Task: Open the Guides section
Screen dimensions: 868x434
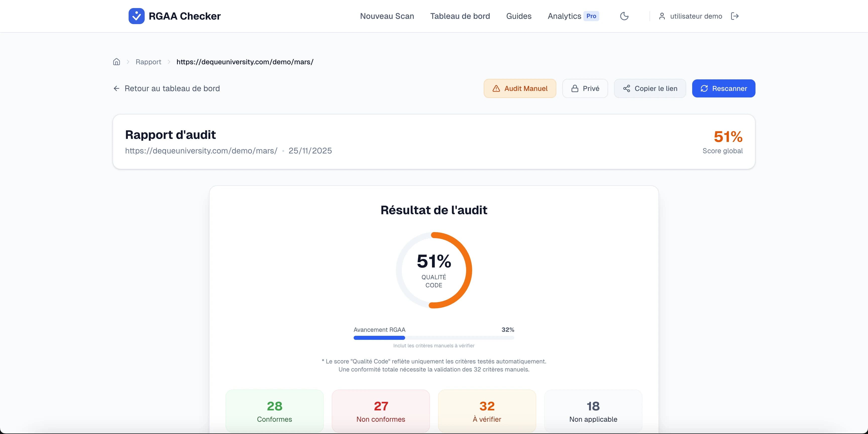Action: [x=519, y=16]
